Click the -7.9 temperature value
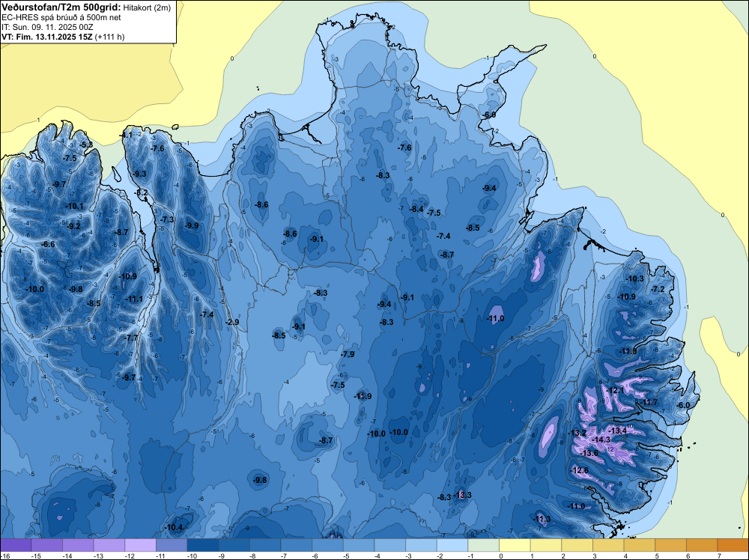Screen dimensions: 749x560 coord(348,354)
